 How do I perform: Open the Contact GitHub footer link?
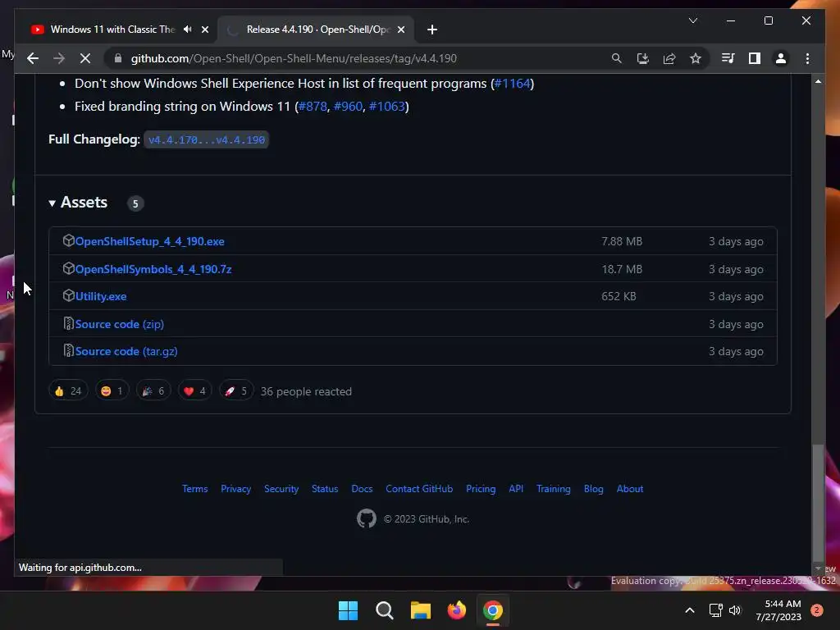point(419,489)
